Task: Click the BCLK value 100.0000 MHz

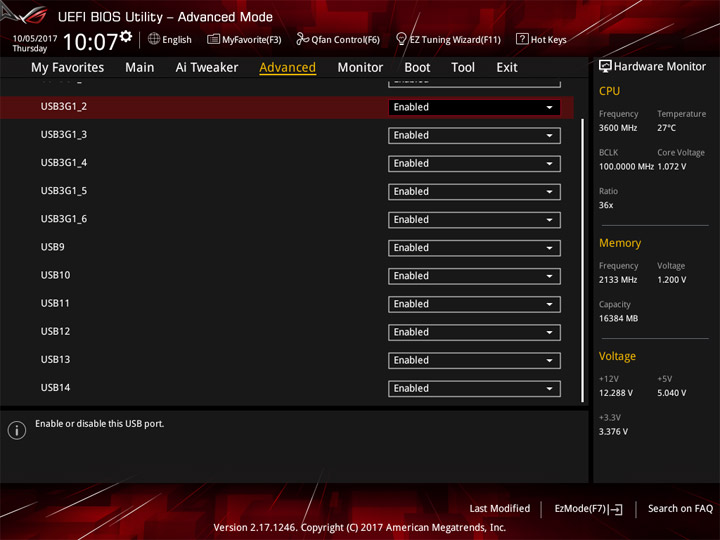Action: point(626,167)
